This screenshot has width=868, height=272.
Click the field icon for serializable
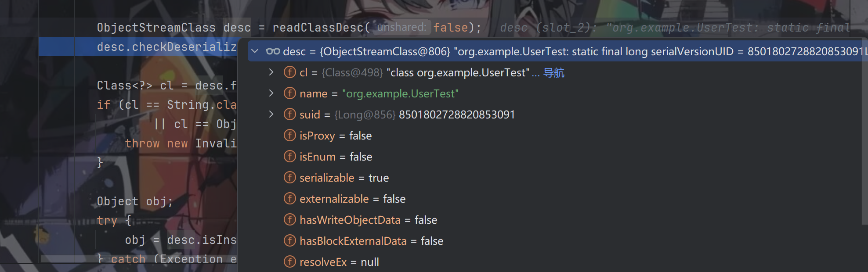289,178
